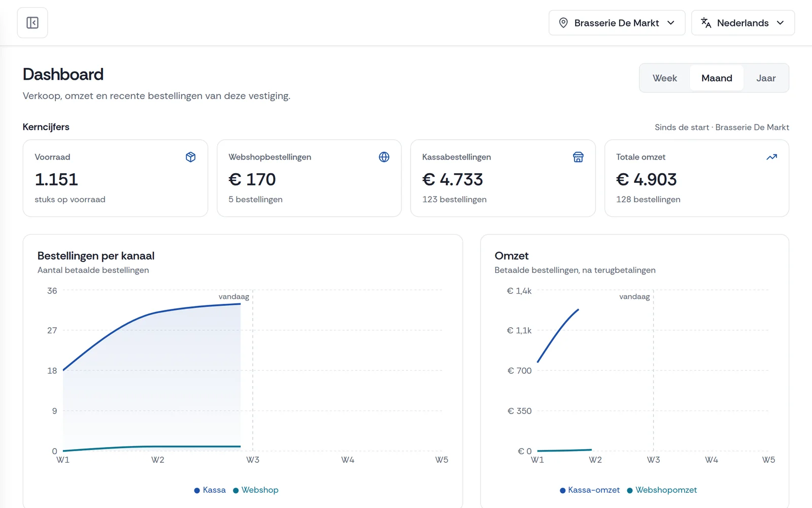Collapse the sidebar with the panel icon
Screen dimensions: 812x508
pos(32,23)
